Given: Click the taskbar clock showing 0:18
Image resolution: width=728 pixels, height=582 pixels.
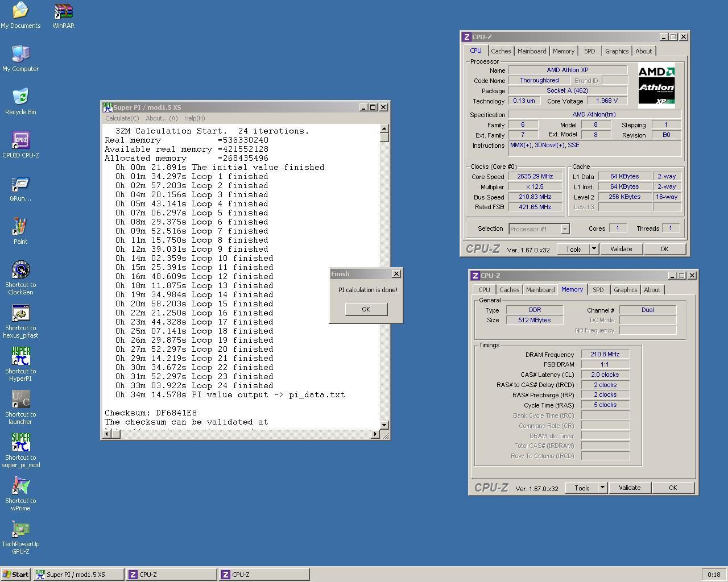Looking at the screenshot, I should click(x=714, y=575).
